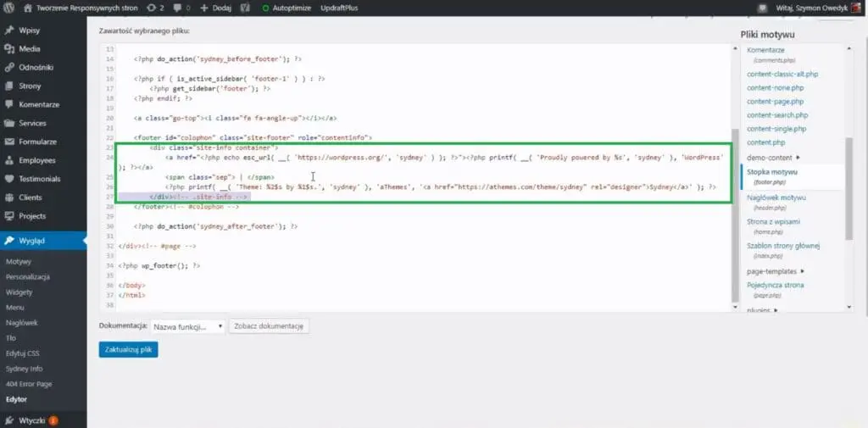868x428 pixels.
Task: Click the updates icon showing 2
Action: (x=152, y=8)
